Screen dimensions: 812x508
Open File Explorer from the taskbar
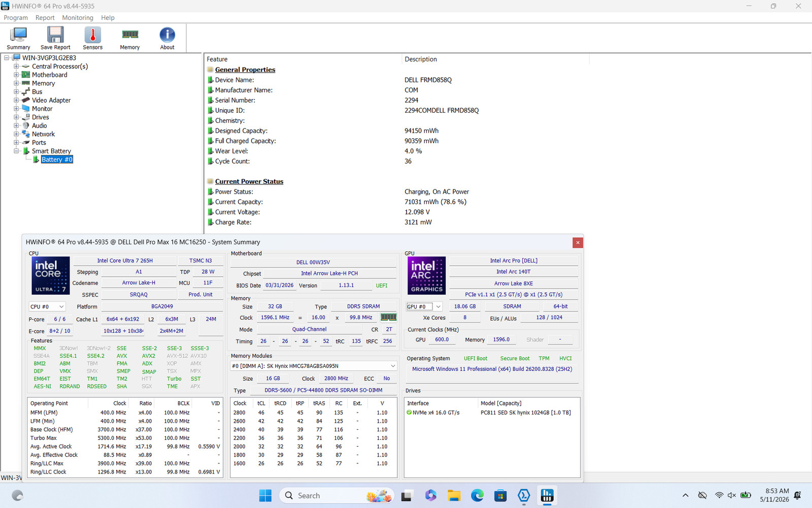[x=454, y=495]
